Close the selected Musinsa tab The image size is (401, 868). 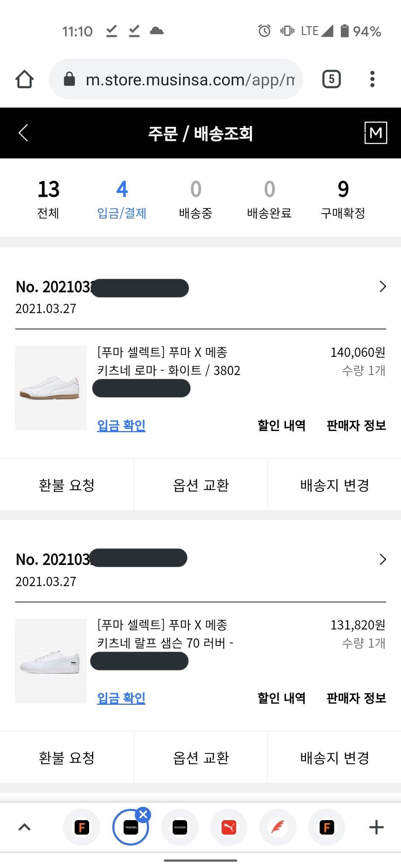[x=143, y=815]
